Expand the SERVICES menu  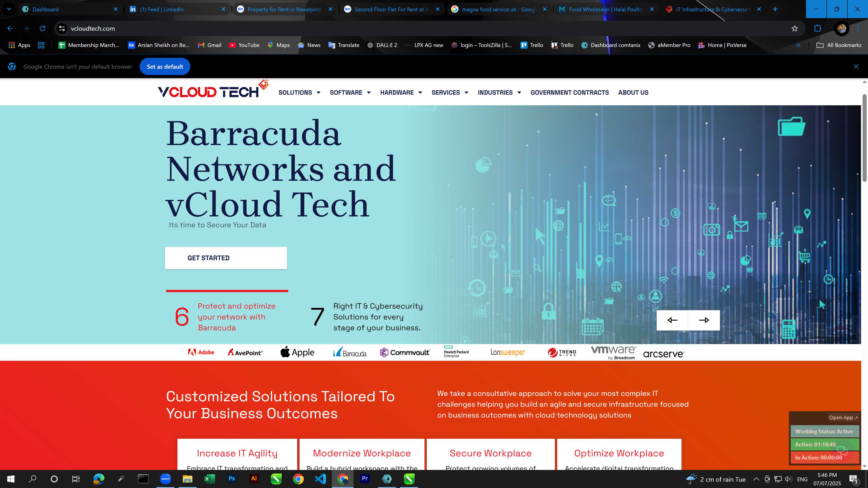450,93
